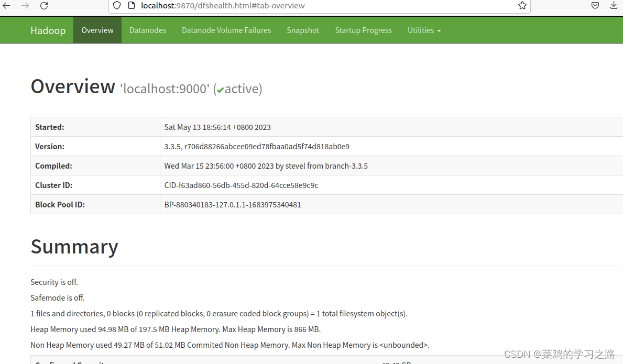Click the 'Started:' row label
623x364 pixels.
[x=50, y=127]
